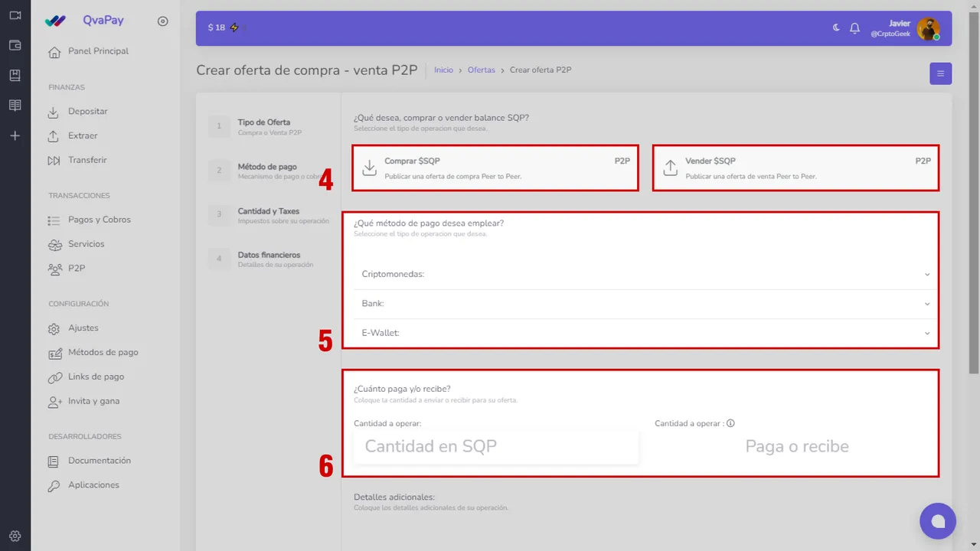Open the purple hamburger menu button
Viewport: 980px width, 551px height.
941,73
